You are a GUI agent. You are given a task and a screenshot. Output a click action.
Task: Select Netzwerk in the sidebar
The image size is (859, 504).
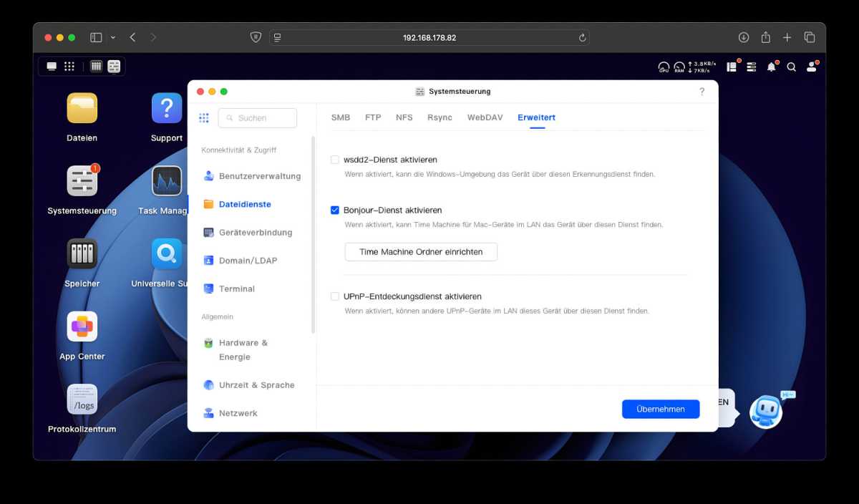(x=238, y=413)
